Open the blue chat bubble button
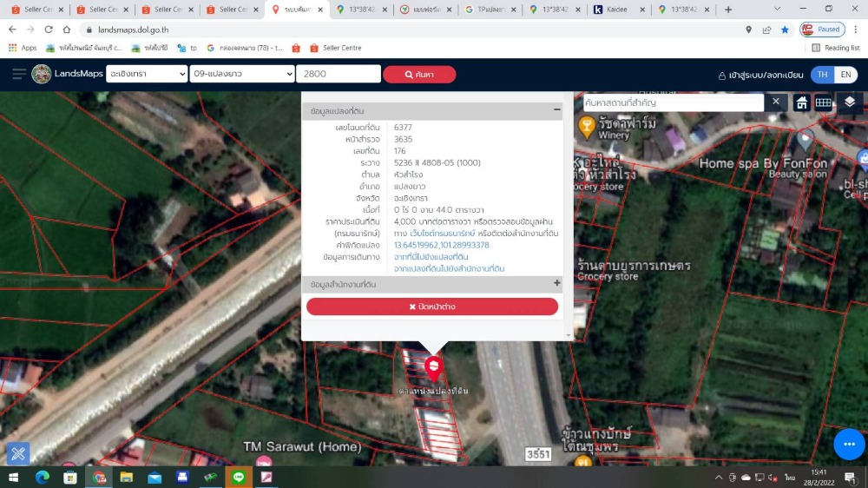The height and width of the screenshot is (488, 868). (849, 444)
